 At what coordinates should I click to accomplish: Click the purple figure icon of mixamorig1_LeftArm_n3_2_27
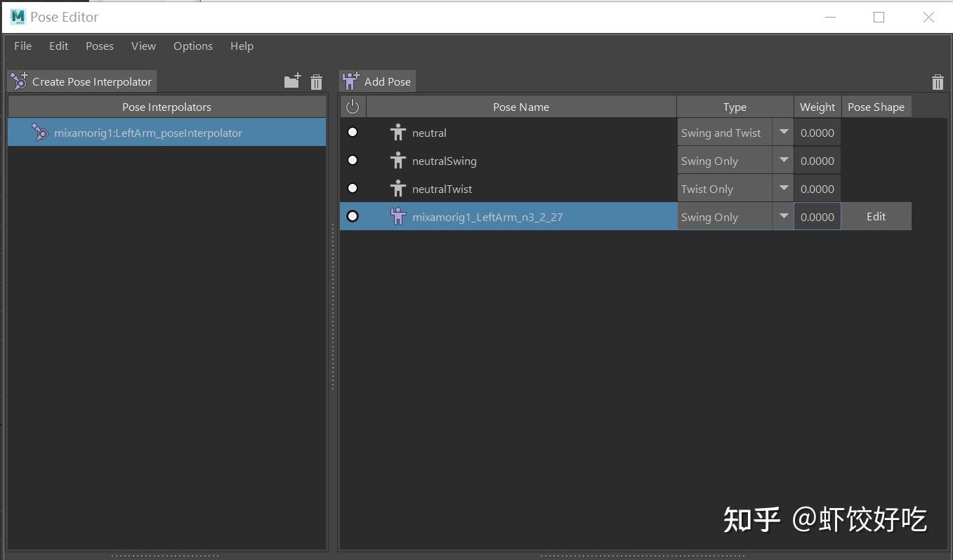point(398,217)
